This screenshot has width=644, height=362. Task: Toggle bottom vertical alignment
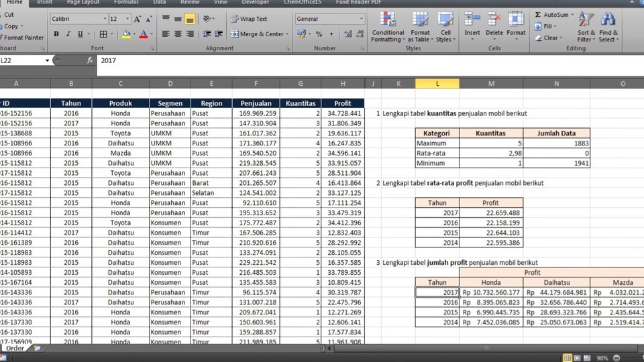(x=190, y=19)
